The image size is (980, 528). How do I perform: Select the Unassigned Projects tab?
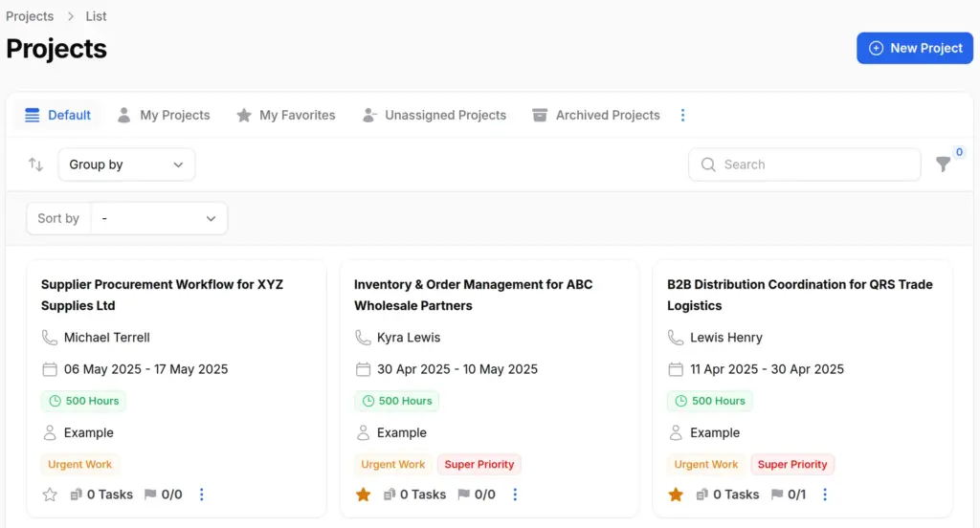click(434, 115)
